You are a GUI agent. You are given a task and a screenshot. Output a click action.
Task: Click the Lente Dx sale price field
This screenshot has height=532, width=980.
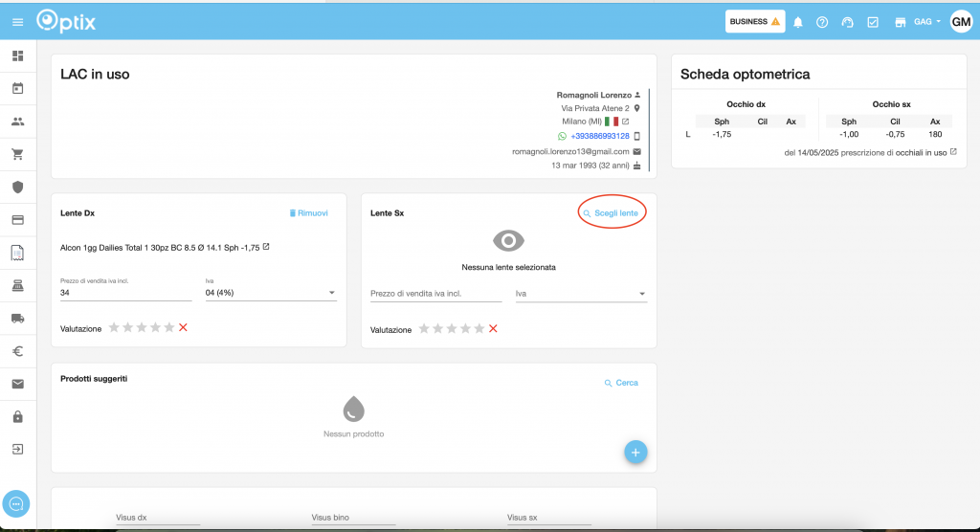pyautogui.click(x=125, y=293)
